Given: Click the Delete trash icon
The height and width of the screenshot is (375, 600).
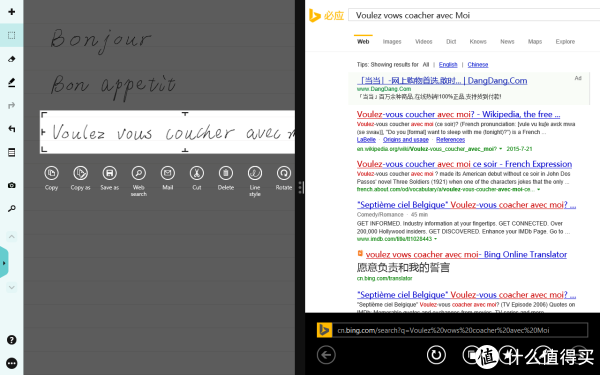Looking at the screenshot, I should (226, 173).
